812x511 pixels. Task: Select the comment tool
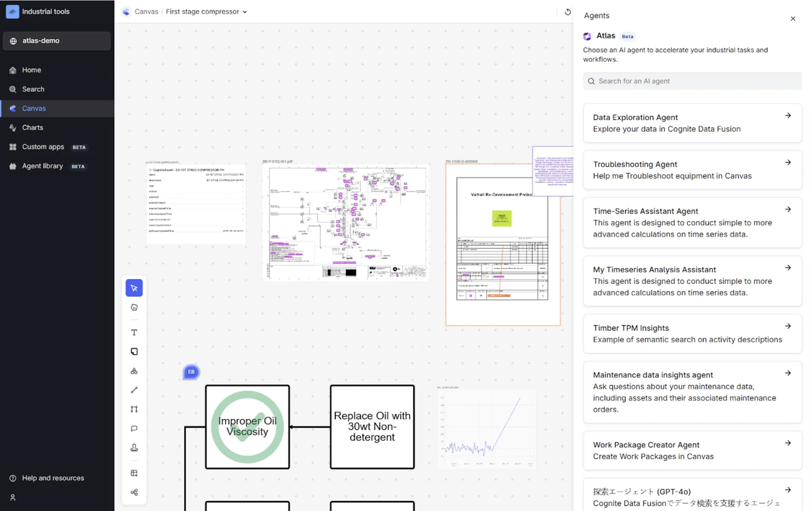[134, 429]
